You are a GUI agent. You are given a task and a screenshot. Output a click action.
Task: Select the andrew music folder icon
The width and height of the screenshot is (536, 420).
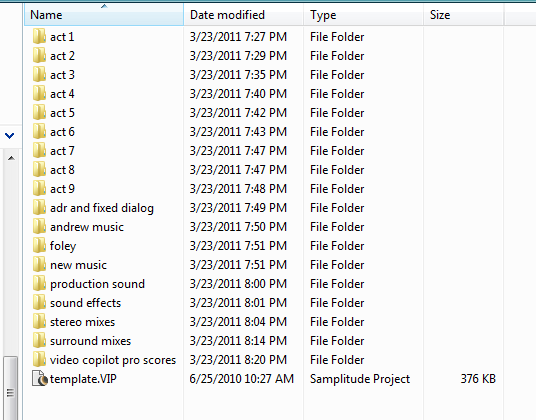pyautogui.click(x=39, y=227)
